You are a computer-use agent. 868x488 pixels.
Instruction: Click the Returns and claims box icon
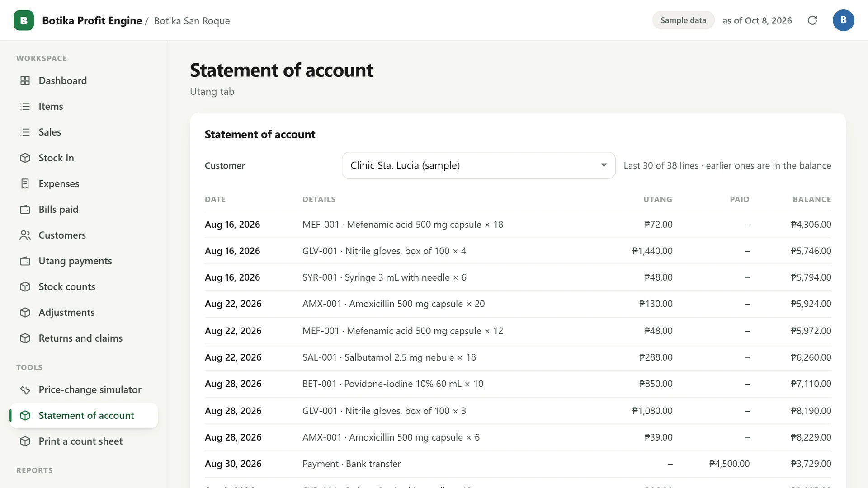pos(25,338)
